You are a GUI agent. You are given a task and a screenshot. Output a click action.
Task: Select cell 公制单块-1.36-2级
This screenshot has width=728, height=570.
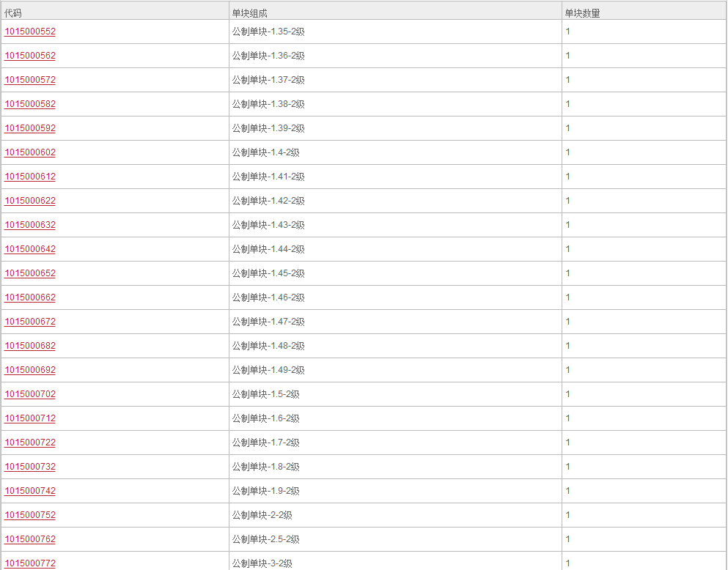(x=395, y=56)
